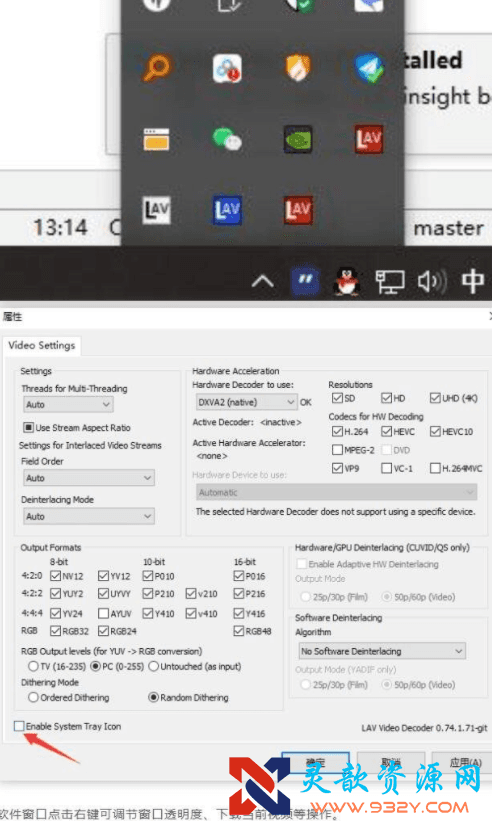The image size is (492, 821).
Task: Enable the H.264MVC codec checkbox
Action: click(435, 468)
